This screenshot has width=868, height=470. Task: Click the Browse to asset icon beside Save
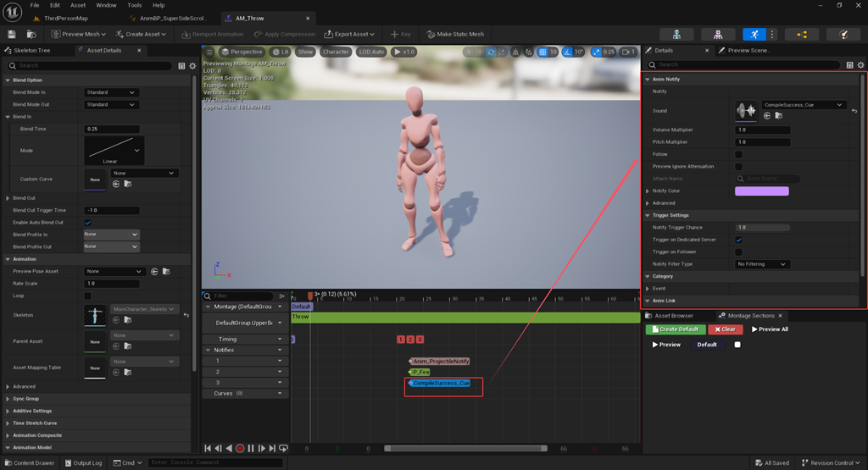point(31,34)
